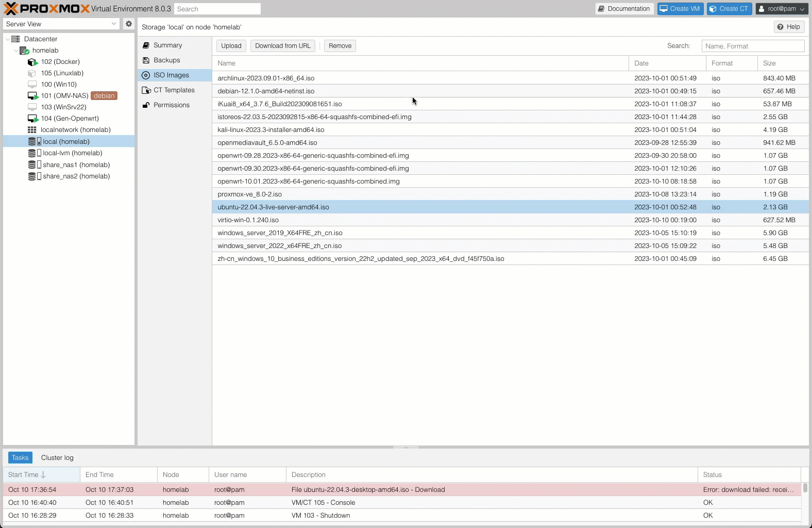Click the Help question mark icon
The width and height of the screenshot is (812, 528).
780,27
